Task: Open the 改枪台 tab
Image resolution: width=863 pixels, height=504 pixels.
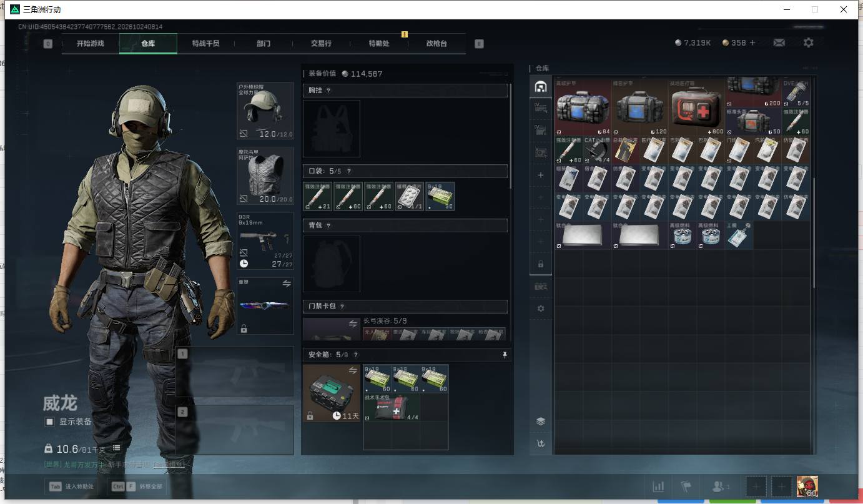Action: coord(436,44)
